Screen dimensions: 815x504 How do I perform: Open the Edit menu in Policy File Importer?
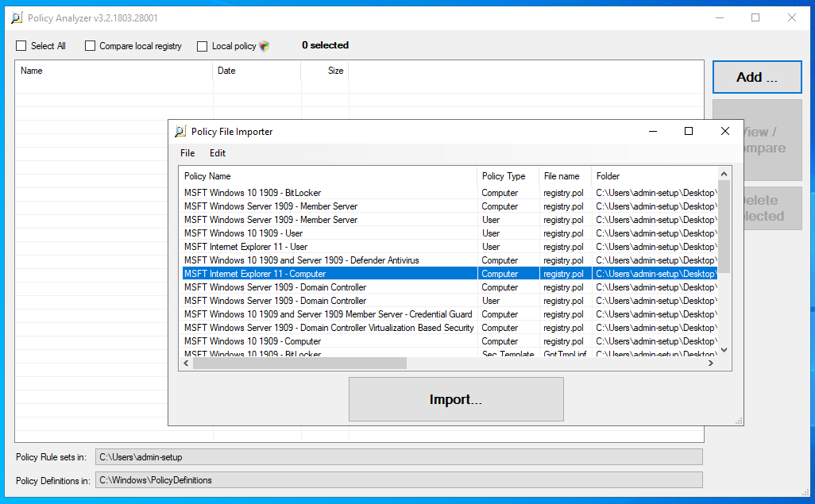pyautogui.click(x=218, y=153)
